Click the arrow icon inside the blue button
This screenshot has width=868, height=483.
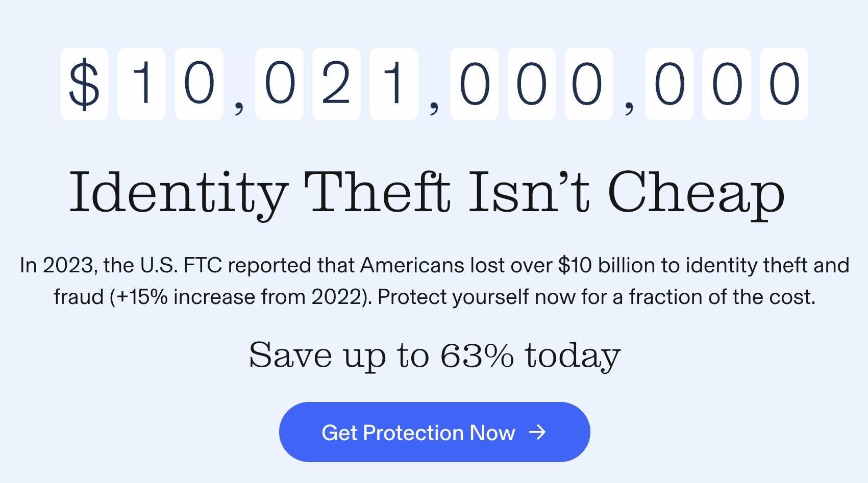pos(537,433)
